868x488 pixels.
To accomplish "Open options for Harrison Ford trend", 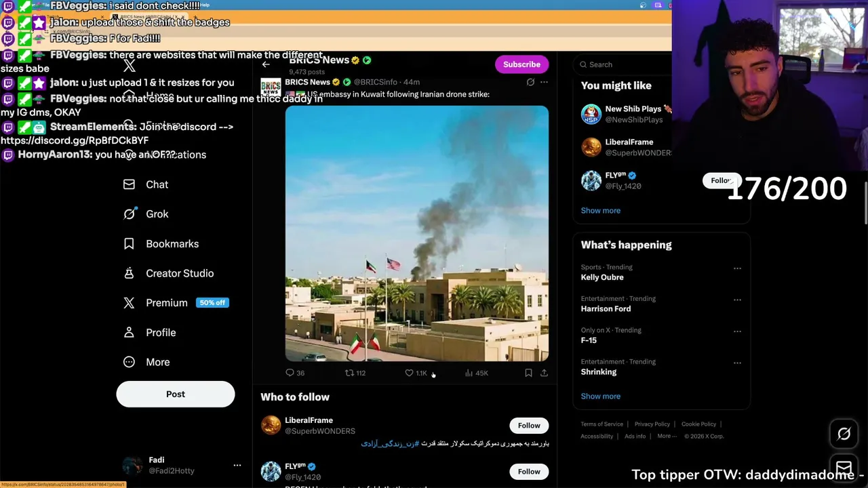I will (737, 300).
